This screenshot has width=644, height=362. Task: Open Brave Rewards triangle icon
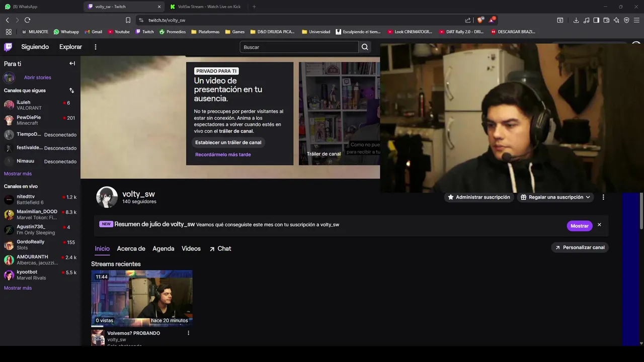(492, 20)
